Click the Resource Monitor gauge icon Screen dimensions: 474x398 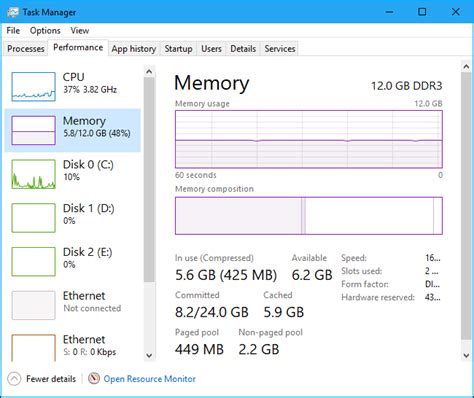click(x=94, y=378)
